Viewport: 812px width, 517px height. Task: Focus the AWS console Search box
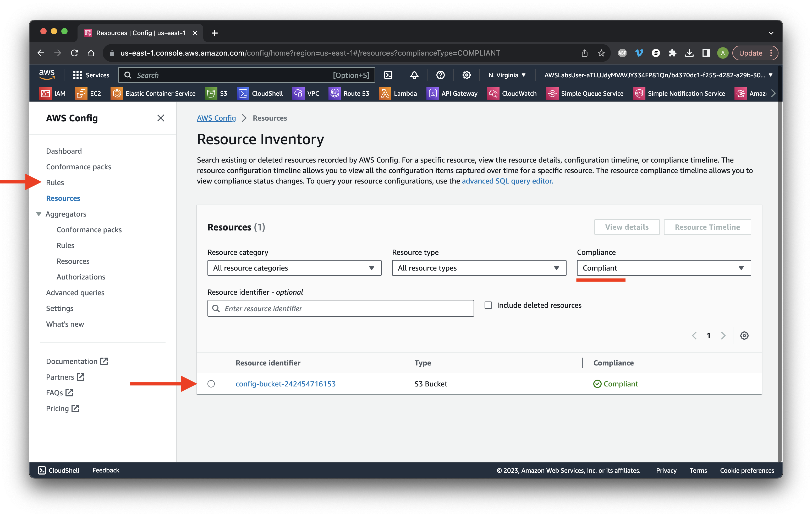246,75
